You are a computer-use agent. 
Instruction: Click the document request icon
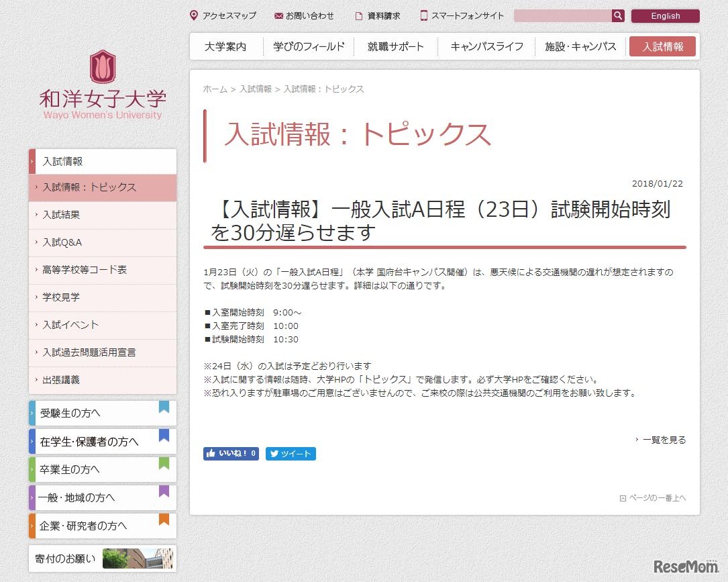[x=359, y=16]
